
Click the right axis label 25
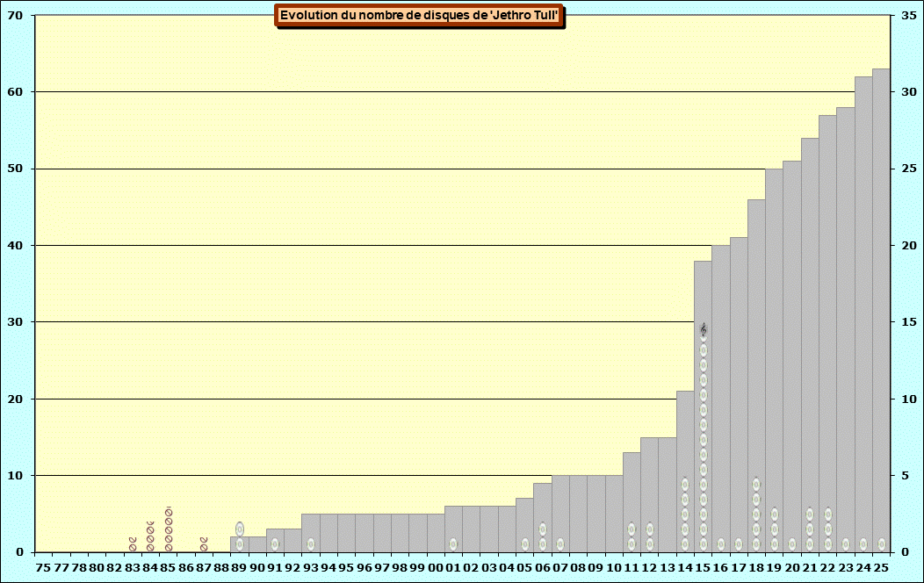tap(909, 169)
